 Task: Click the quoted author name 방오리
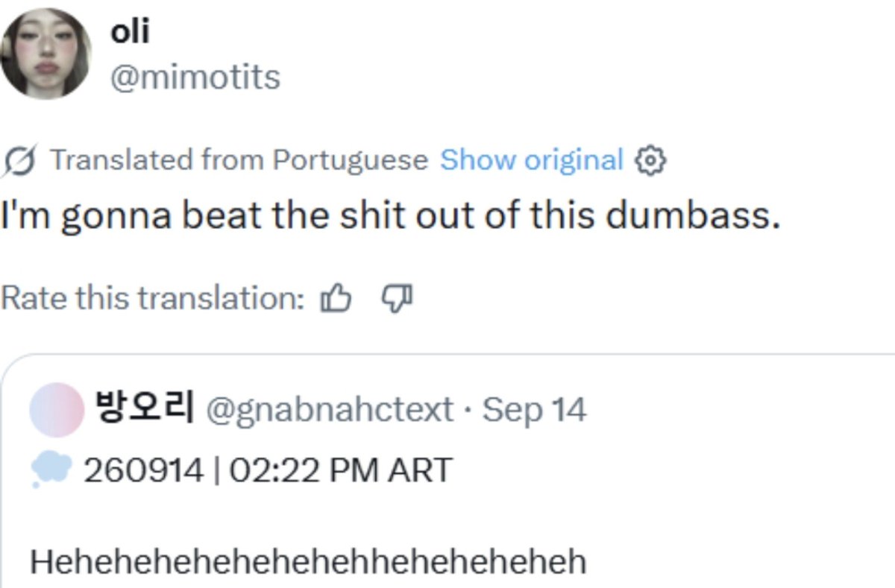pos(144,408)
